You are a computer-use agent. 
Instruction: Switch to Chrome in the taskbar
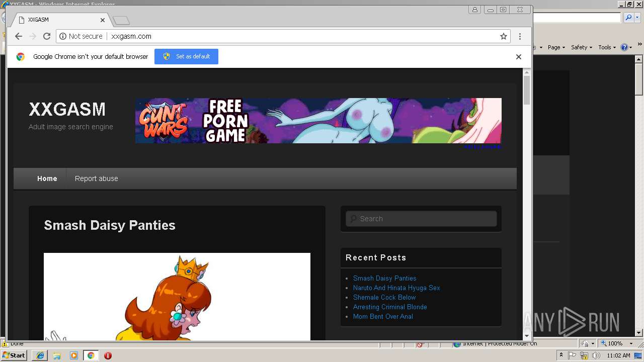pyautogui.click(x=91, y=355)
